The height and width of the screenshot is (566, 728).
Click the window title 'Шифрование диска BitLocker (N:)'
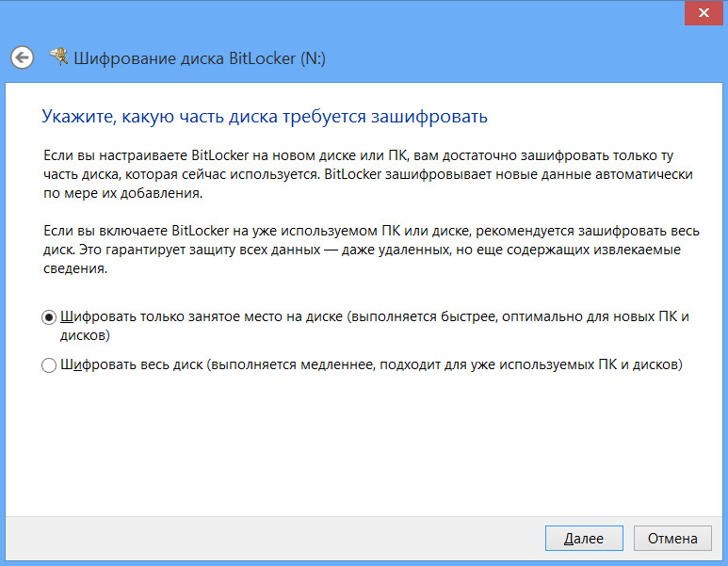pos(199,58)
